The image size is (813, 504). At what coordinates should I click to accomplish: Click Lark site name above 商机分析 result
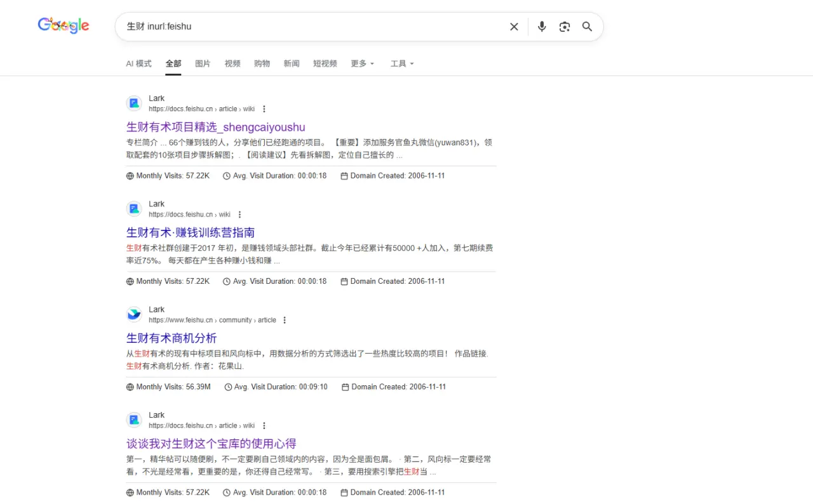coord(156,309)
